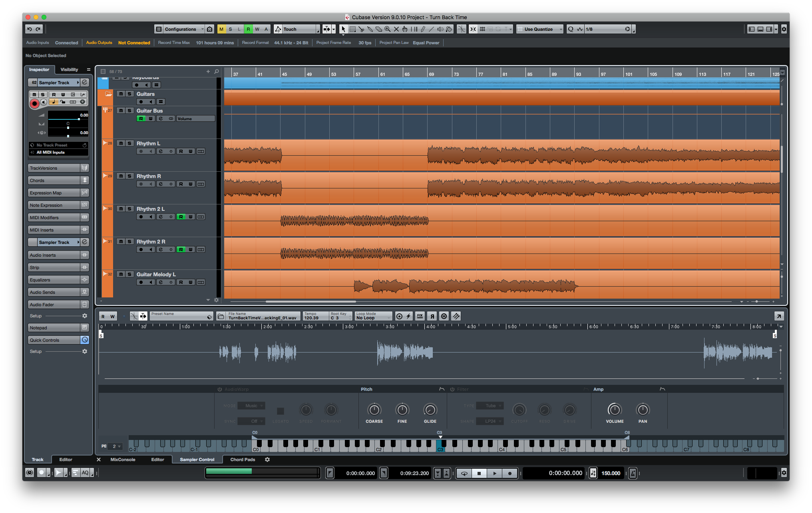Select the Color paint bucket tool

click(x=449, y=29)
